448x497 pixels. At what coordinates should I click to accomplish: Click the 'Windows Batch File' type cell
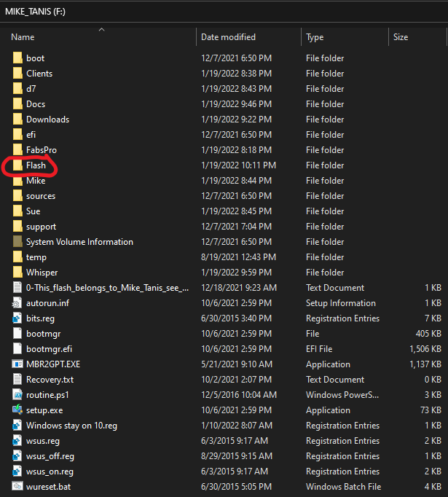(x=343, y=487)
